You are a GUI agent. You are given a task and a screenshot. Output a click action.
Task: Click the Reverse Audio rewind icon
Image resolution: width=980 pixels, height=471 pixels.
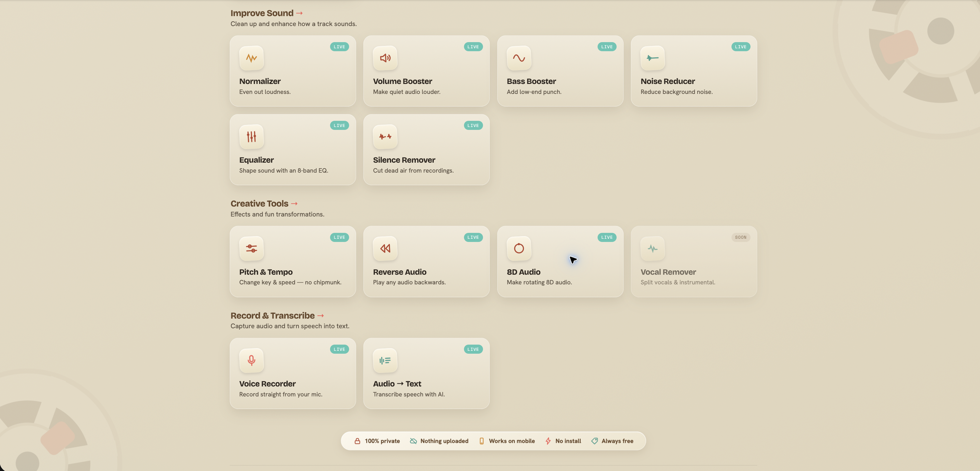[x=385, y=249]
